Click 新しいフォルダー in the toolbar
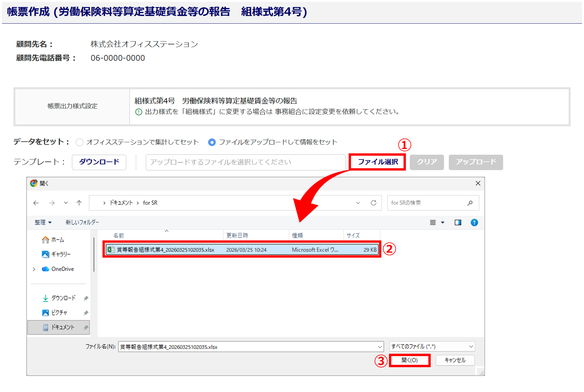 (82, 222)
